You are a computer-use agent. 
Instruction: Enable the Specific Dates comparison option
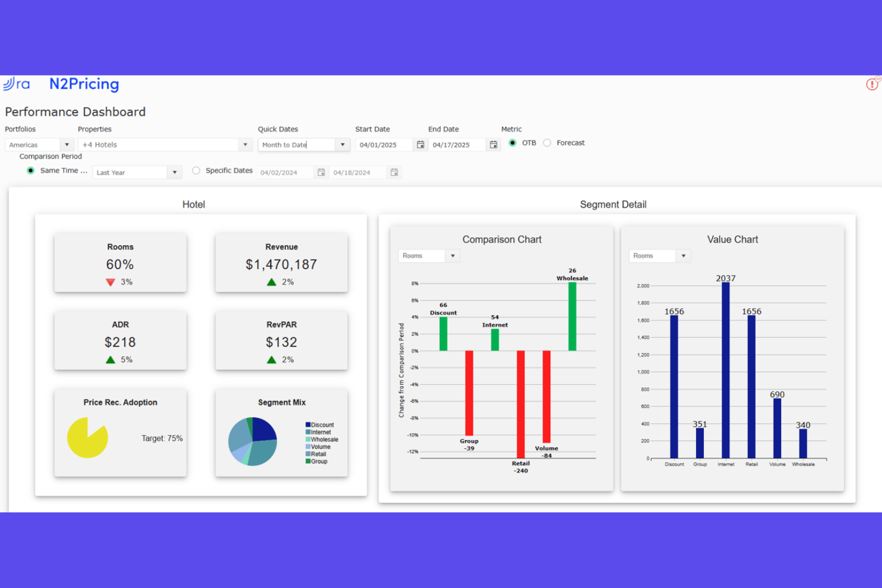pos(196,170)
